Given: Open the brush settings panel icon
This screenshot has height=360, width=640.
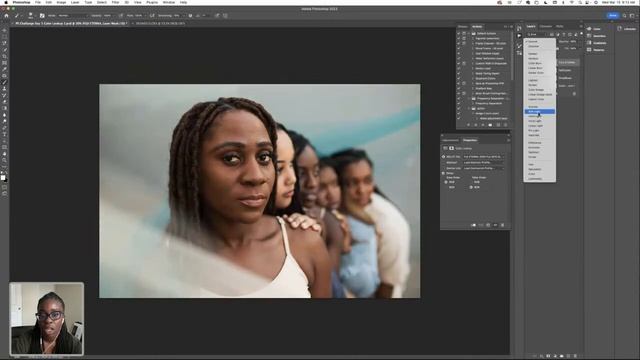Looking at the screenshot, I should point(42,16).
